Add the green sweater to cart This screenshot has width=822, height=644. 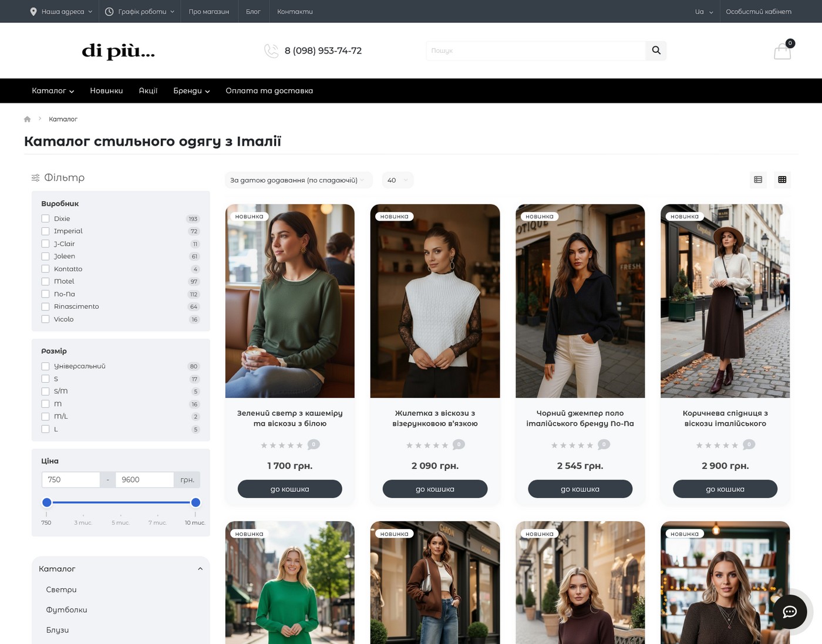pyautogui.click(x=289, y=489)
